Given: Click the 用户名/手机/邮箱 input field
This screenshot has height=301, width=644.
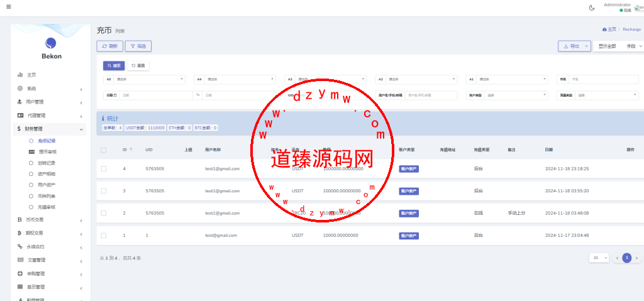Looking at the screenshot, I should (431, 96).
